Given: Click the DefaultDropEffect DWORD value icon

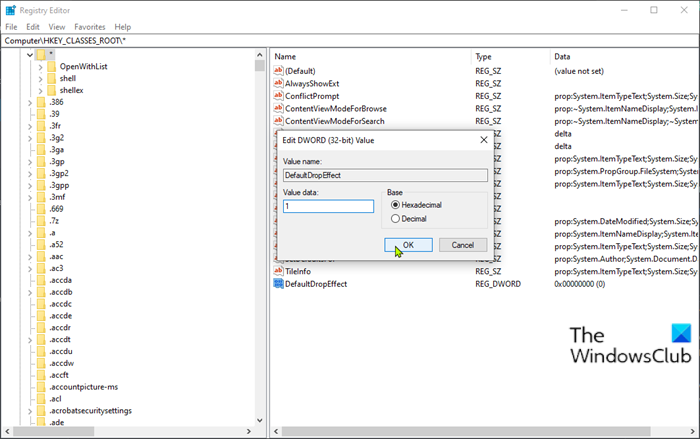Looking at the screenshot, I should [279, 283].
